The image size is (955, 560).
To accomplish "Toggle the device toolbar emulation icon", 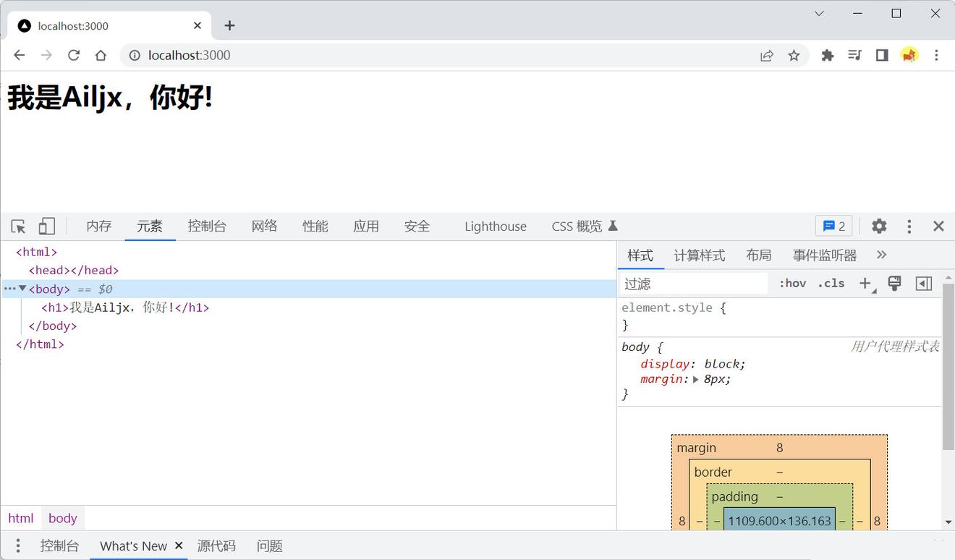I will 46,226.
